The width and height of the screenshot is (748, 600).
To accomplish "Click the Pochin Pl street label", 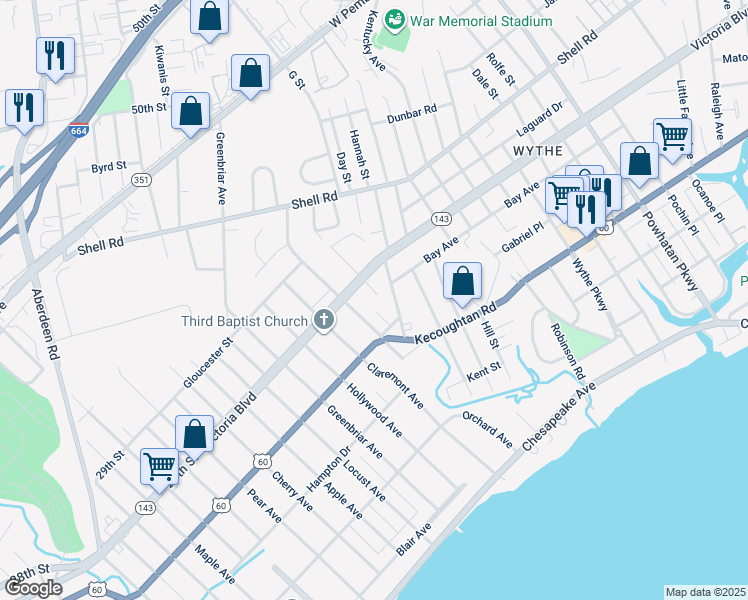I will (683, 215).
